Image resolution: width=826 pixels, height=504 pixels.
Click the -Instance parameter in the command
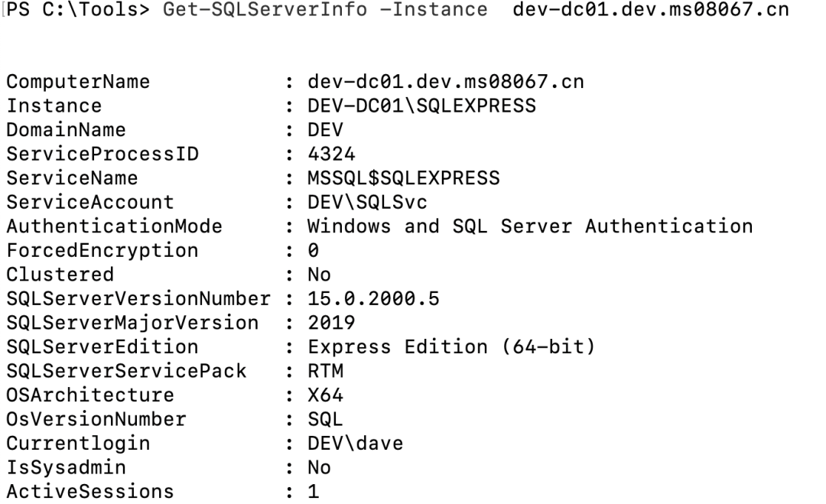click(x=434, y=9)
